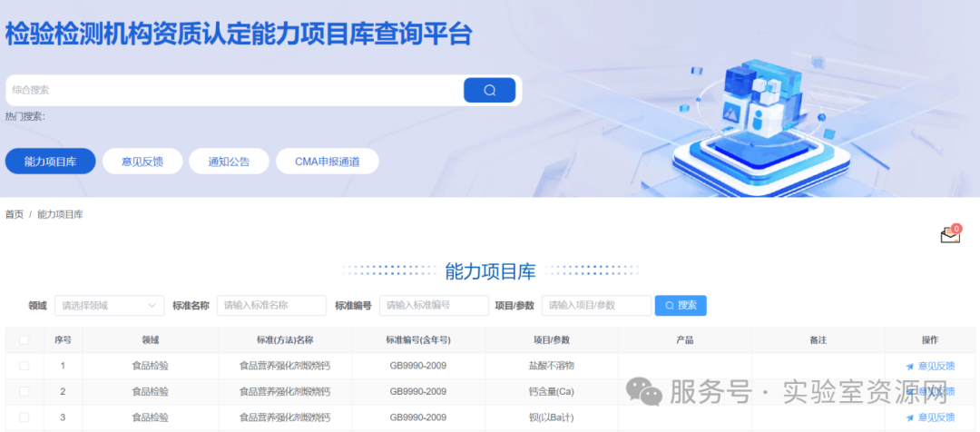The width and height of the screenshot is (980, 432).
Task: Click the blue magnifier search button
Action: coord(489,90)
